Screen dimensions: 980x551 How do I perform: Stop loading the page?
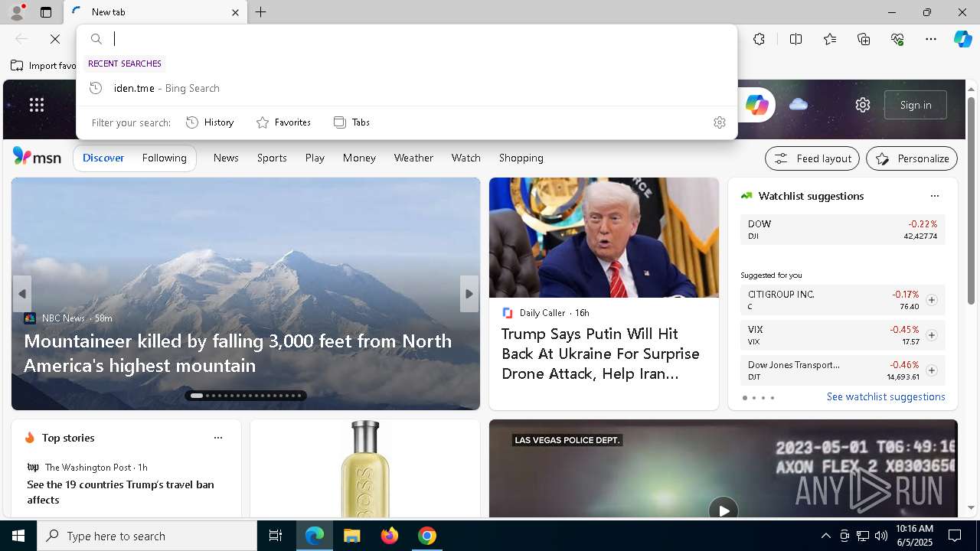pos(55,39)
